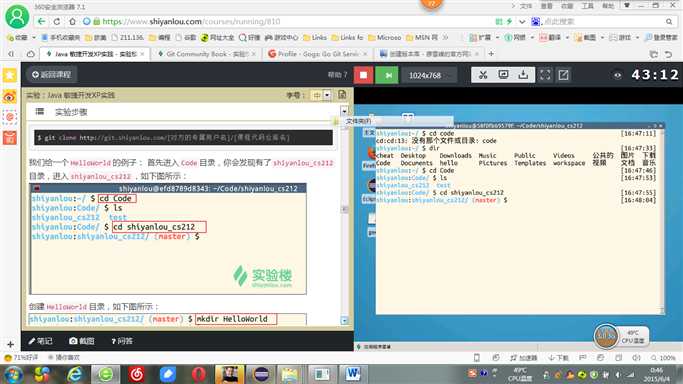This screenshot has width=683, height=384.
Task: Expand the 翻译 dropdown arrow
Action: click(x=568, y=38)
